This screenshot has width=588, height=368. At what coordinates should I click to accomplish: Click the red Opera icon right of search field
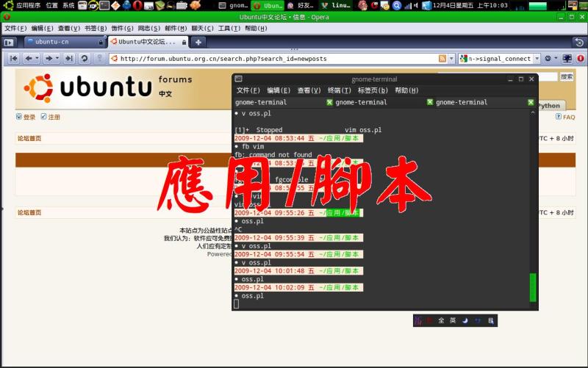pyautogui.click(x=581, y=59)
